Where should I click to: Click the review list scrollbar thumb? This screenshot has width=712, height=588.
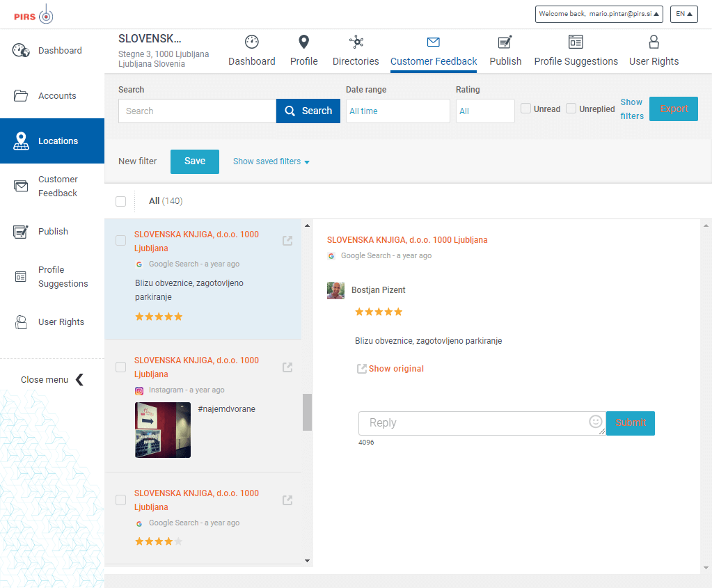click(307, 412)
